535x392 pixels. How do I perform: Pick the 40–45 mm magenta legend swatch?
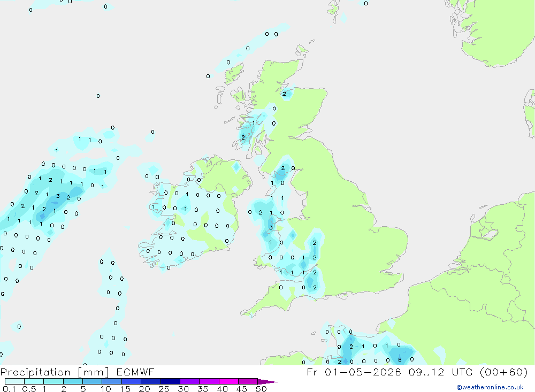(228, 381)
